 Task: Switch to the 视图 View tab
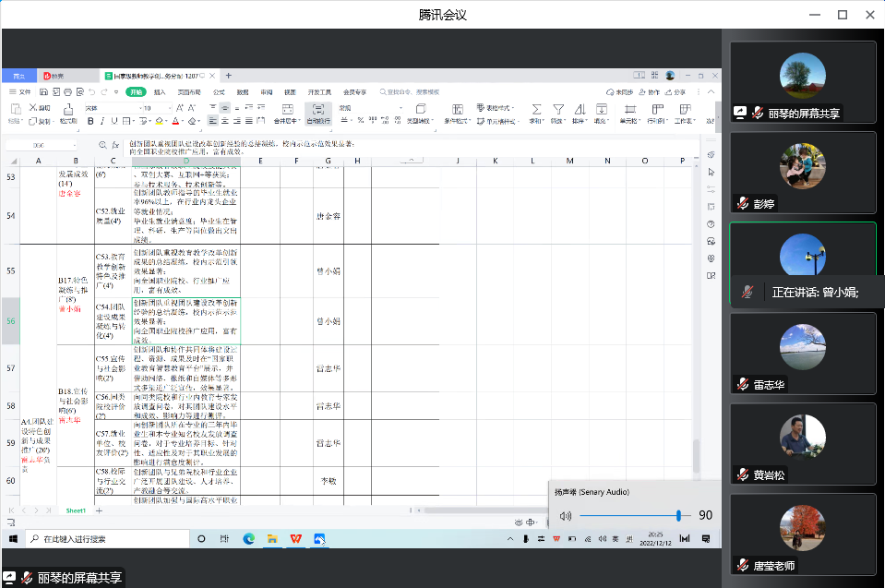click(x=290, y=92)
